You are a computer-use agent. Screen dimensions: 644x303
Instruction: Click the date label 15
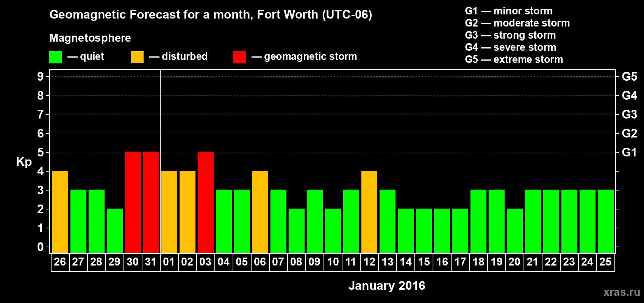(424, 262)
